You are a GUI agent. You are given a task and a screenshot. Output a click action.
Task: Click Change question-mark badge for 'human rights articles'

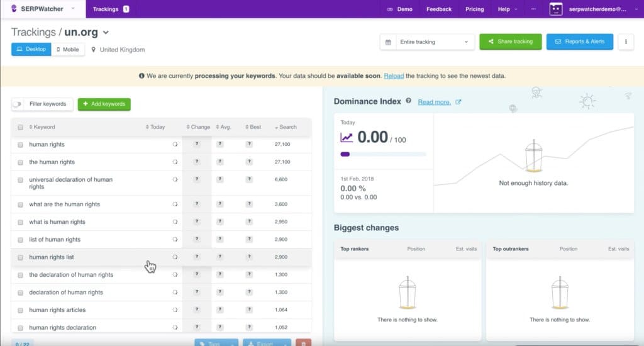coord(197,310)
